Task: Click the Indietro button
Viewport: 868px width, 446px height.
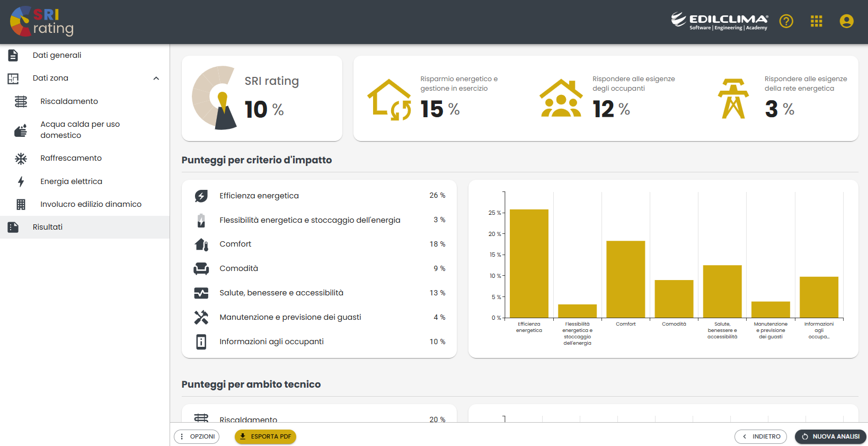Action: pyautogui.click(x=760, y=436)
